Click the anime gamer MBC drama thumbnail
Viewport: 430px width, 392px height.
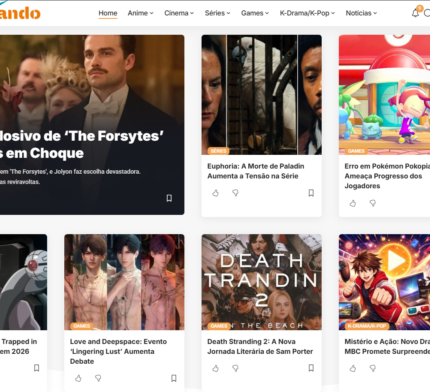(384, 282)
